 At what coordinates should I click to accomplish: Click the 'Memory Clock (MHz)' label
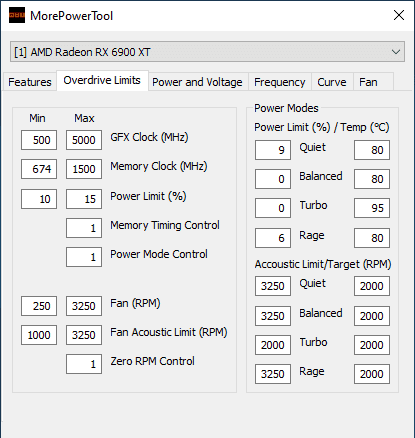(x=159, y=166)
